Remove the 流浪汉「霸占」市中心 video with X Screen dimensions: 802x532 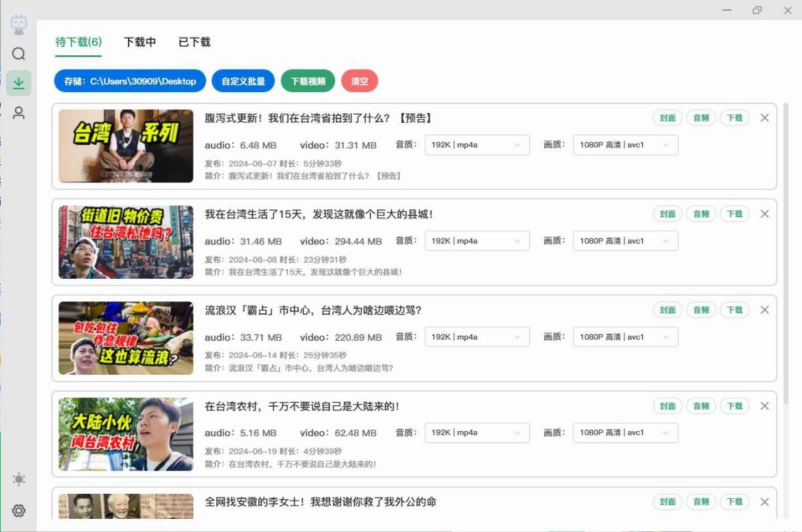764,310
